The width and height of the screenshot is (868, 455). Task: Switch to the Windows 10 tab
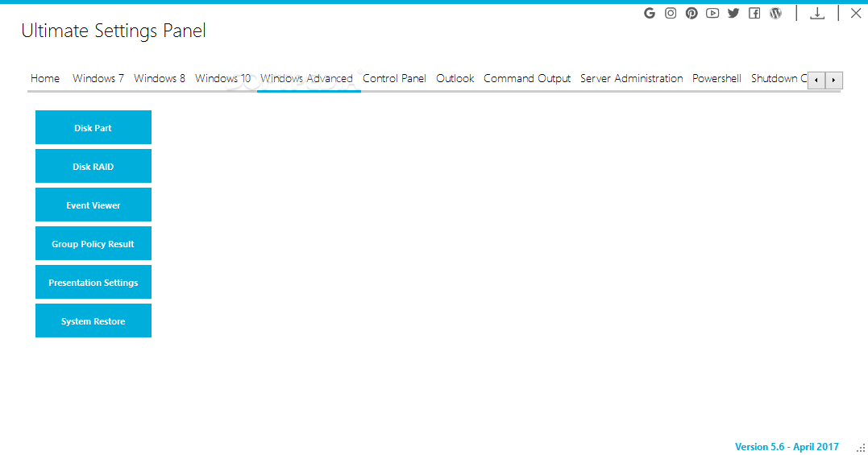coord(222,78)
